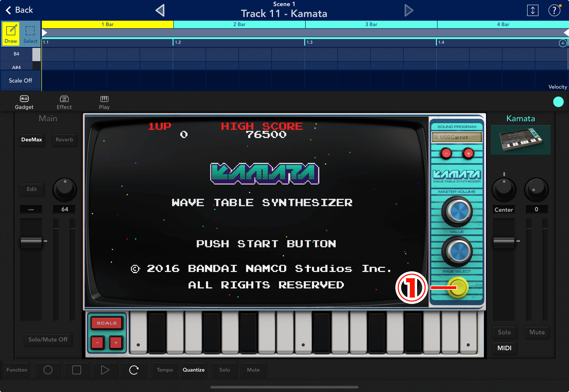Toggle Solo in the bottom toolbar
This screenshot has height=392, width=569.
[x=225, y=370]
